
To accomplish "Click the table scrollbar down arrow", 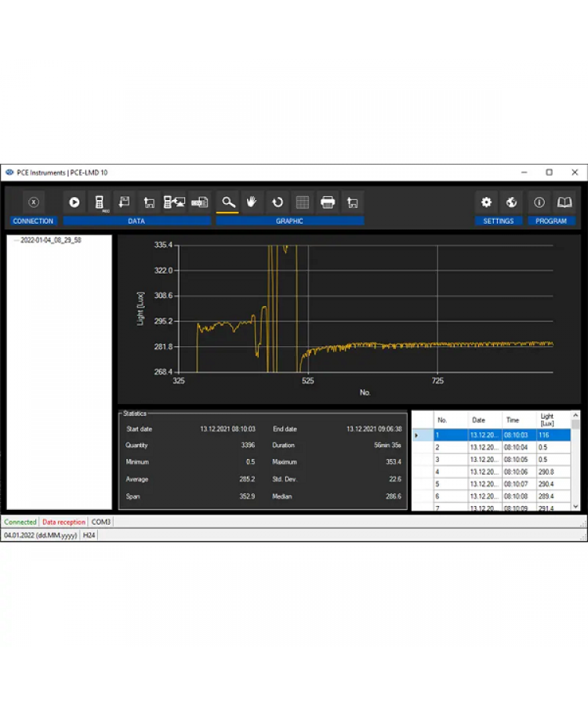I will (x=576, y=507).
